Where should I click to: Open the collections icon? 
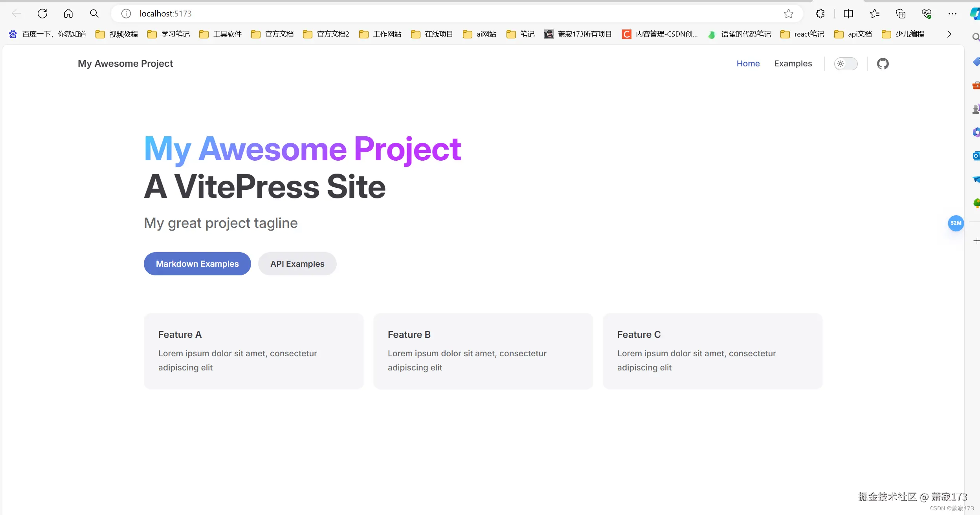901,14
